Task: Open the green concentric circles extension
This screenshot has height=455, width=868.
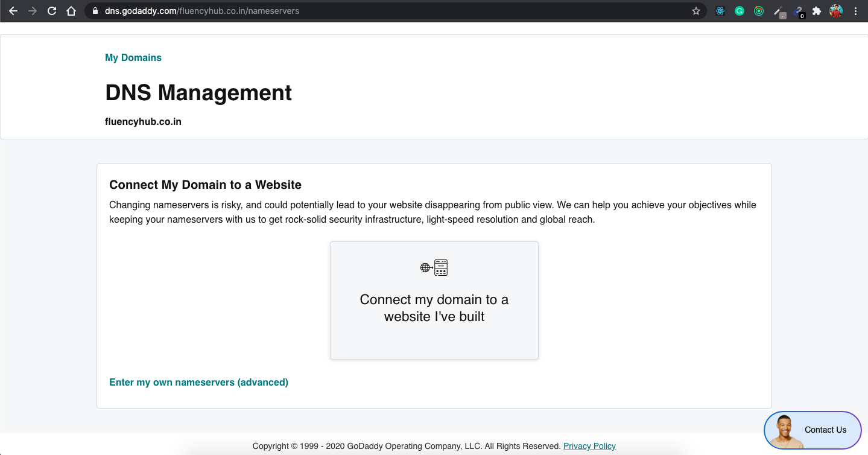Action: (759, 11)
